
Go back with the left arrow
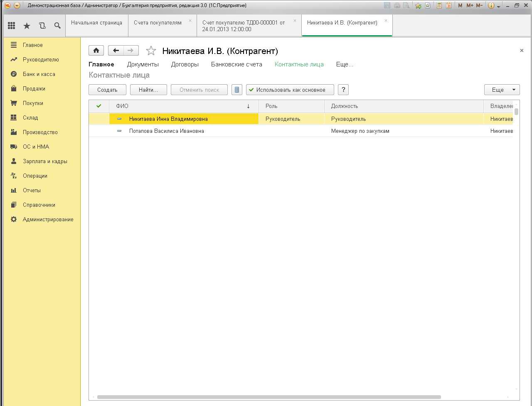(x=116, y=51)
